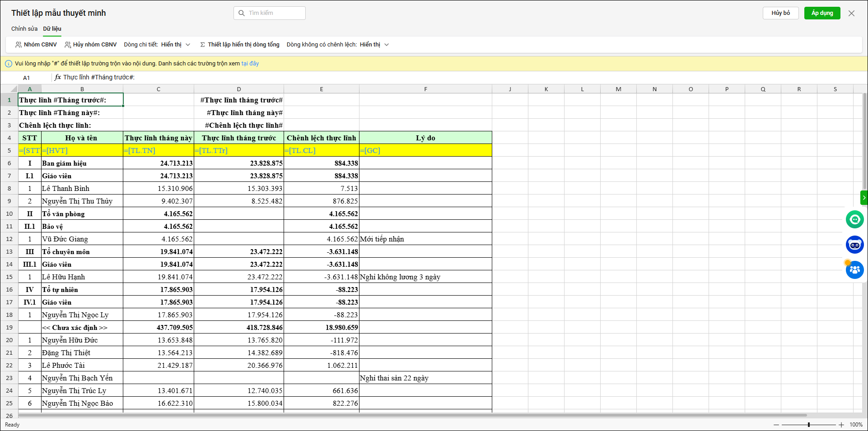Open the 'tại đây' merge fields link
Image resolution: width=868 pixels, height=431 pixels.
pyautogui.click(x=250, y=64)
